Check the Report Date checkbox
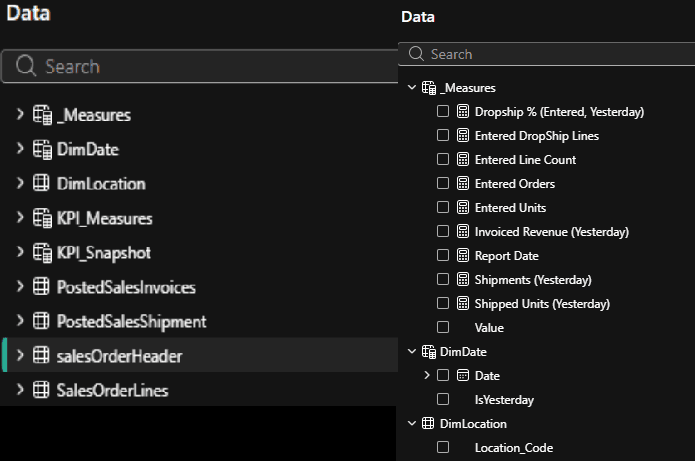The height and width of the screenshot is (461, 695). tap(443, 255)
